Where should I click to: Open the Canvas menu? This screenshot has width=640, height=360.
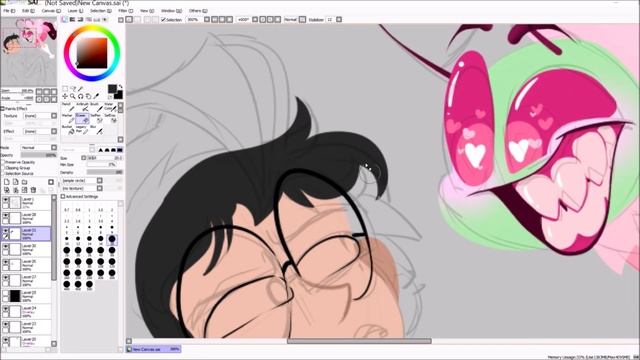(51, 11)
